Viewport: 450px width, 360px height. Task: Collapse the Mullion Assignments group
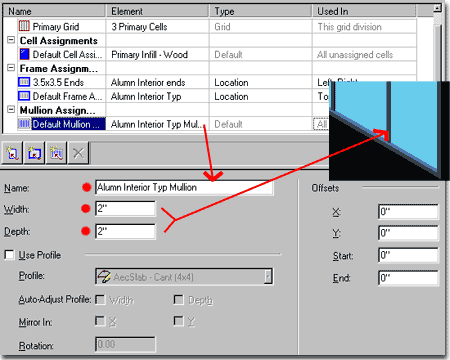pos(11,109)
